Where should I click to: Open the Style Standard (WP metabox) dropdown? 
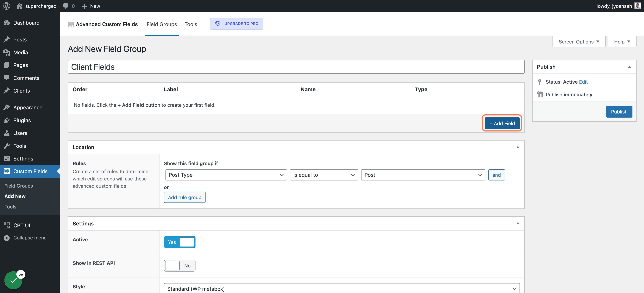pyautogui.click(x=342, y=289)
